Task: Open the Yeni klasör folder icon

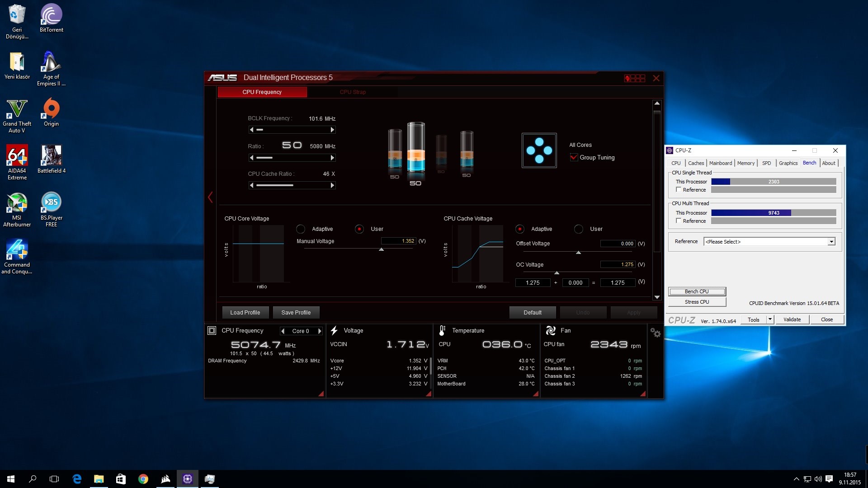Action: pos(17,66)
